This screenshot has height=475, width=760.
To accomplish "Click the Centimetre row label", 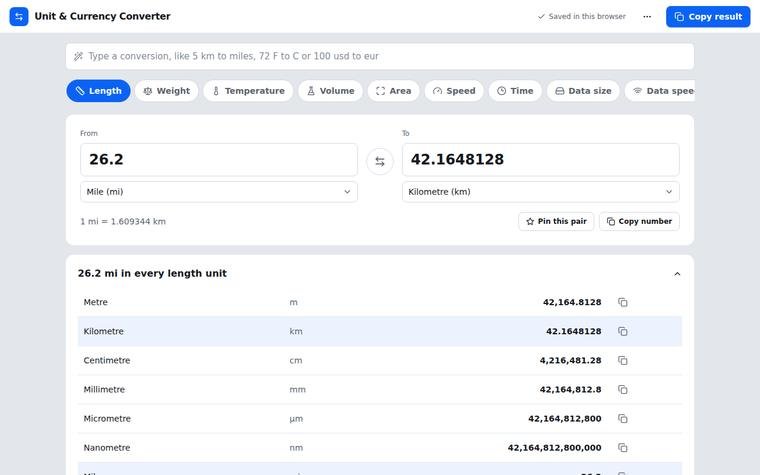I will pos(107,361).
